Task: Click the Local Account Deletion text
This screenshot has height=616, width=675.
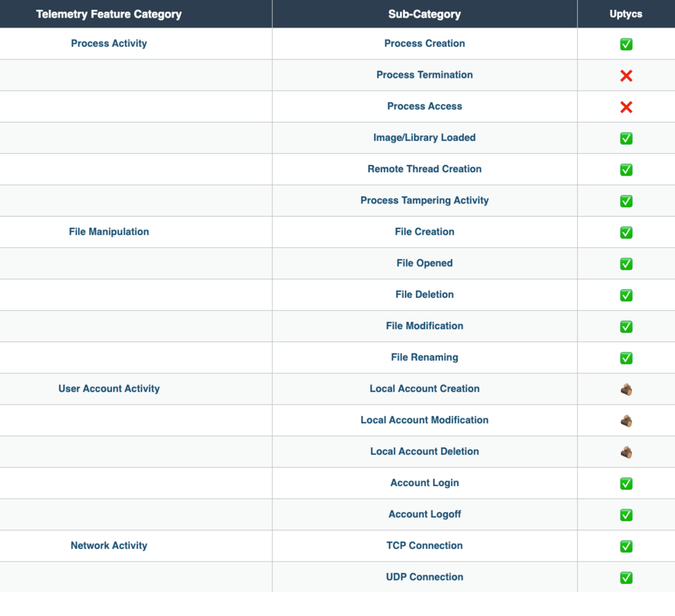Action: (x=425, y=451)
